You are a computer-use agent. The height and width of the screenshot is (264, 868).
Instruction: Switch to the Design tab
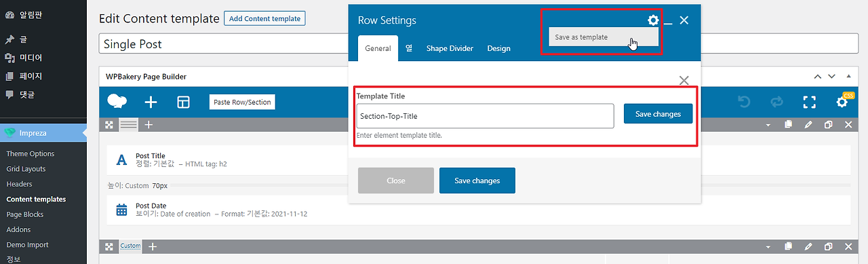click(x=498, y=48)
